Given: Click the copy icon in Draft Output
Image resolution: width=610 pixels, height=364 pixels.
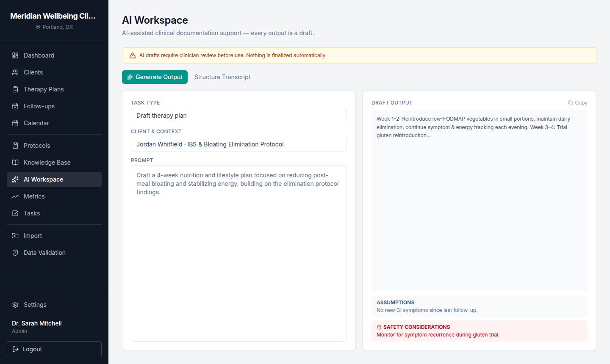Looking at the screenshot, I should [571, 103].
